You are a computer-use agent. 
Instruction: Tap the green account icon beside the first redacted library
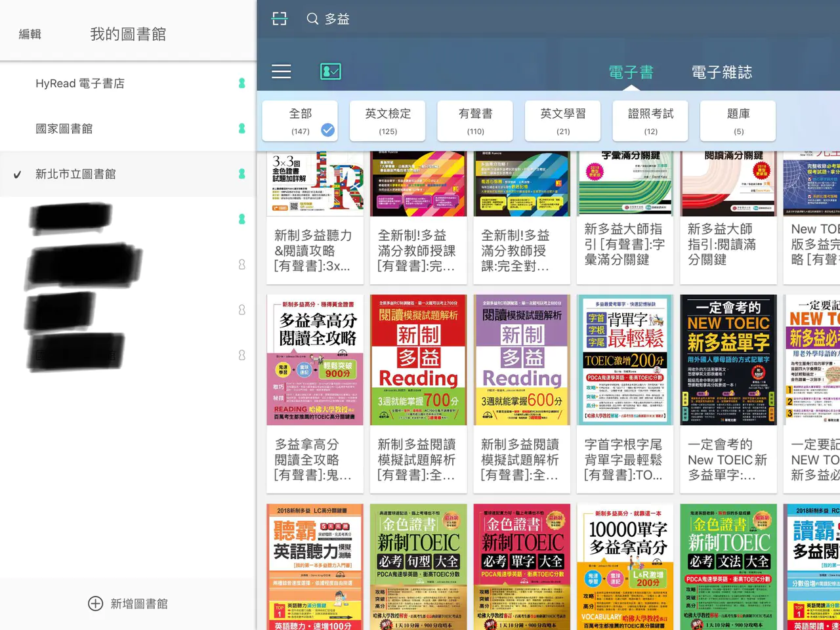241,219
